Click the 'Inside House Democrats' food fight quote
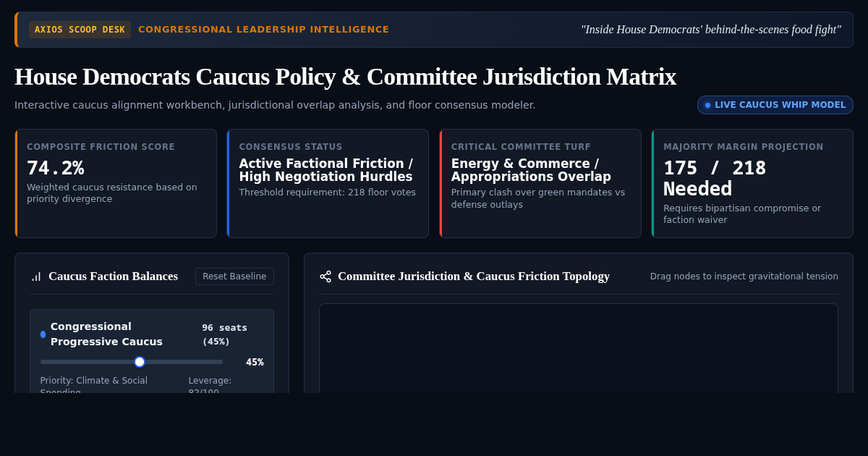 pos(710,30)
